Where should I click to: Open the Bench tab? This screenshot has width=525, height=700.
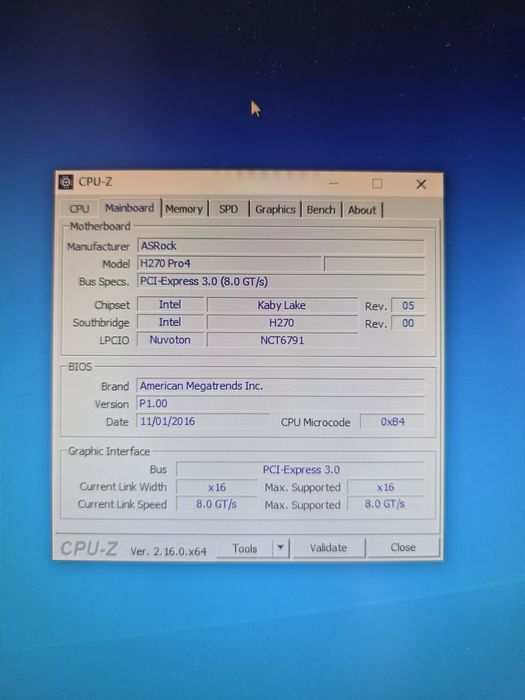click(x=321, y=210)
